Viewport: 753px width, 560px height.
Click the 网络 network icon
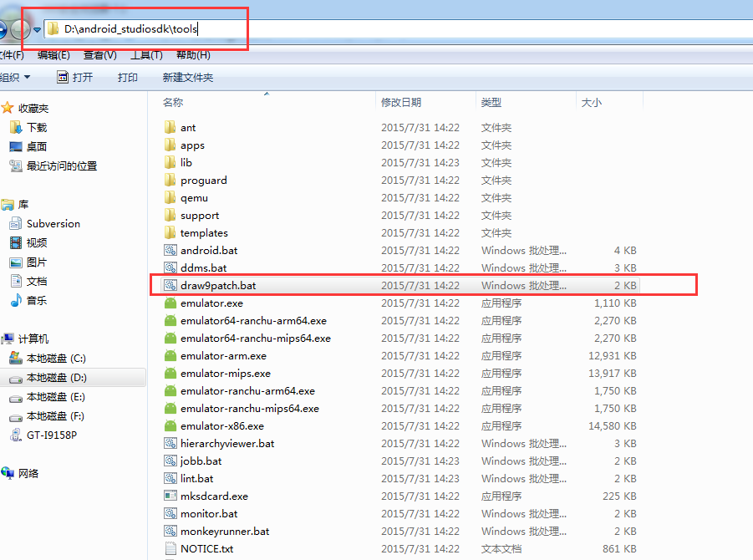8,473
